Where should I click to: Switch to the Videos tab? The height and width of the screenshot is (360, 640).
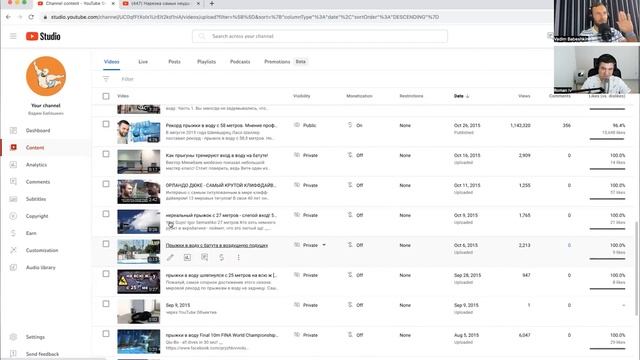coord(111,62)
